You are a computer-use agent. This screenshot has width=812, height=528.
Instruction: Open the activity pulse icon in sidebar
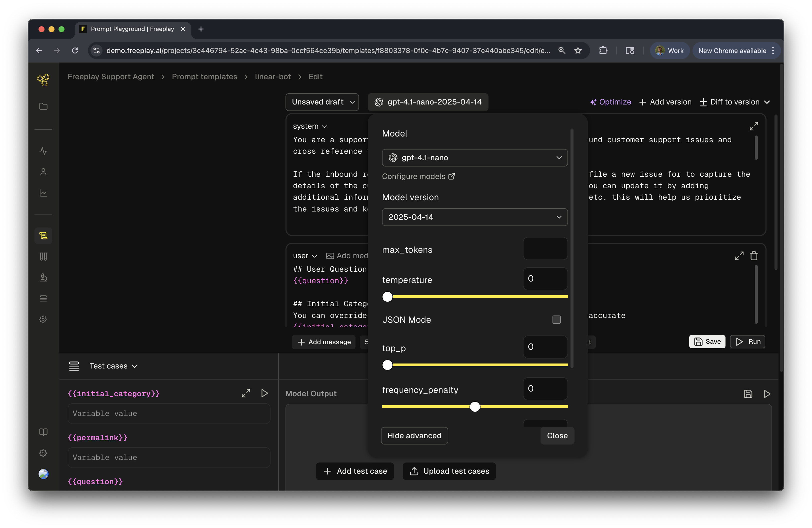tap(43, 151)
